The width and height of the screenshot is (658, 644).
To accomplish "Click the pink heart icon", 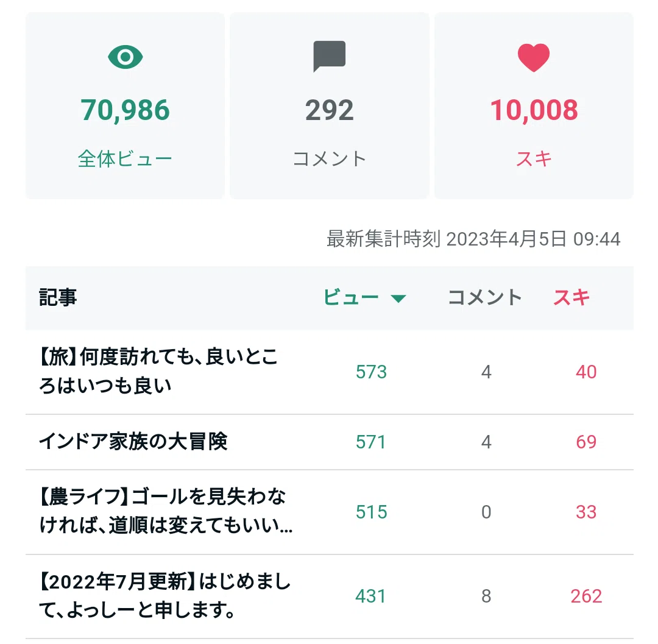I will pyautogui.click(x=533, y=57).
